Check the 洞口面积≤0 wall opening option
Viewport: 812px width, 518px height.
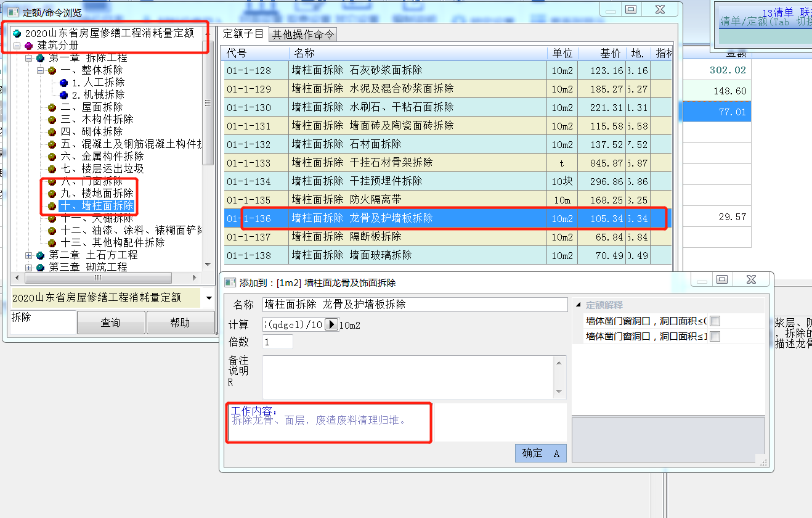[715, 321]
